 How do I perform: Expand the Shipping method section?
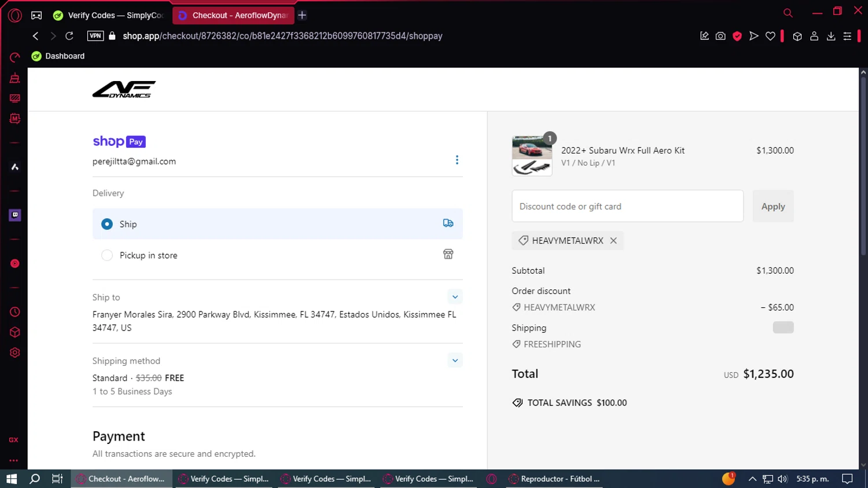[x=455, y=361]
